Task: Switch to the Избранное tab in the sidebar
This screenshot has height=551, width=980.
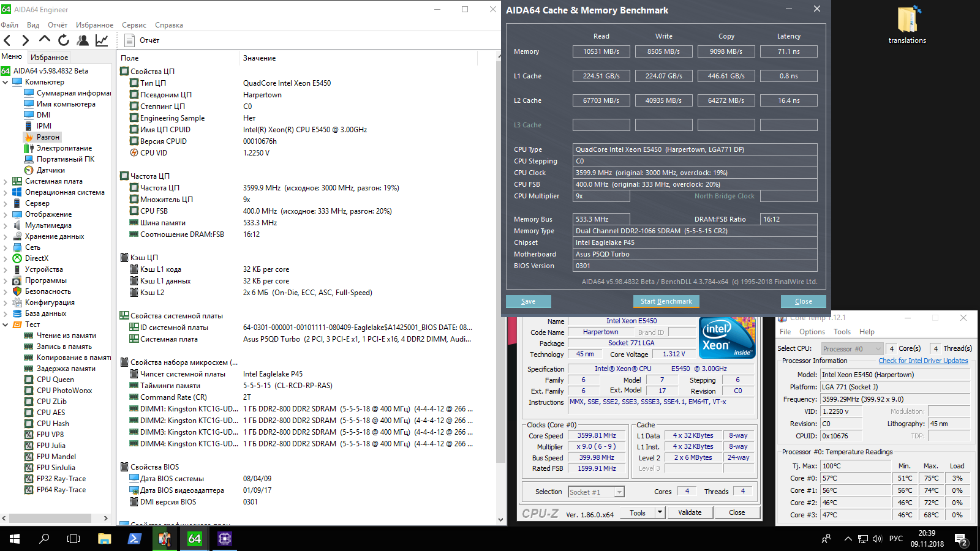Action: (x=50, y=57)
